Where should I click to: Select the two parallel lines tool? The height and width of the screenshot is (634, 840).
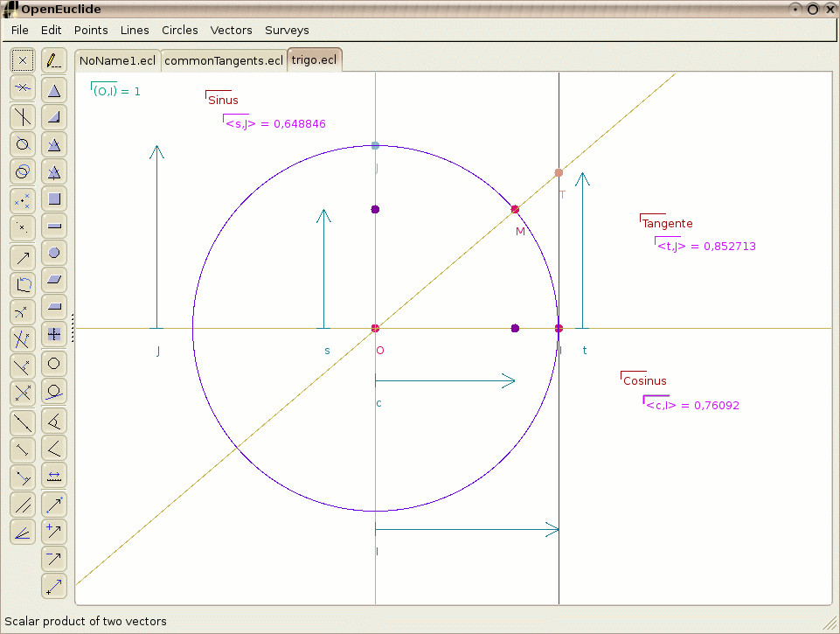point(23,505)
